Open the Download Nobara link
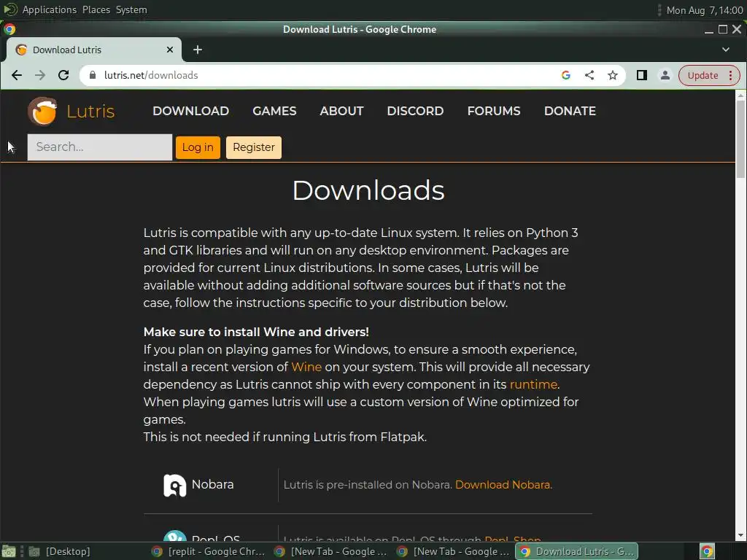Viewport: 747px width, 560px height. [503, 485]
